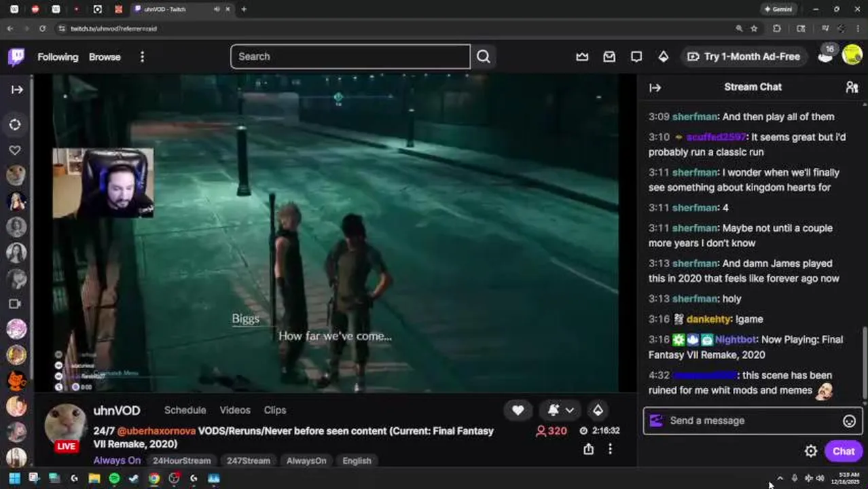Focus the Twitch Search box
Viewport: 868px width, 489px height.
(350, 56)
